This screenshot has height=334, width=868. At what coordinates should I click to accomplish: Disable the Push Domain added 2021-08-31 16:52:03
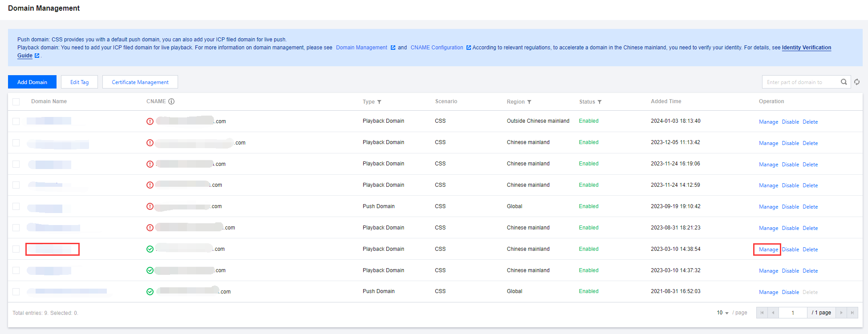(x=791, y=292)
